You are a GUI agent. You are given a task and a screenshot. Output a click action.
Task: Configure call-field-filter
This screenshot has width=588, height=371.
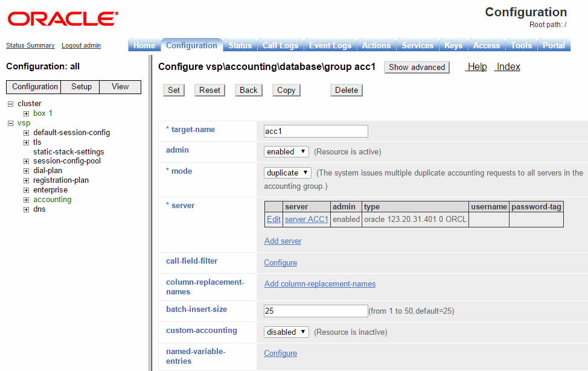click(281, 262)
